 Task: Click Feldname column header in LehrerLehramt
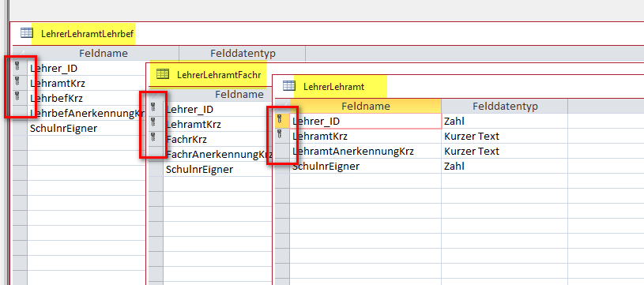366,107
